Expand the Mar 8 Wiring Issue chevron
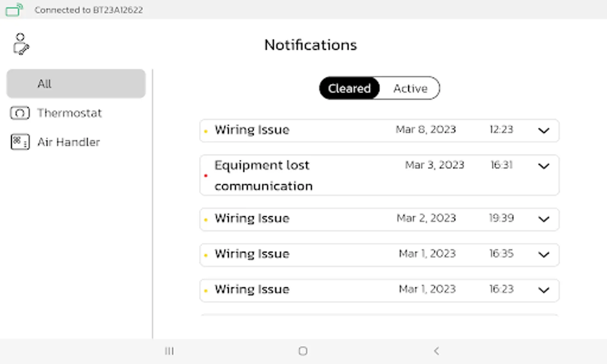 544,131
